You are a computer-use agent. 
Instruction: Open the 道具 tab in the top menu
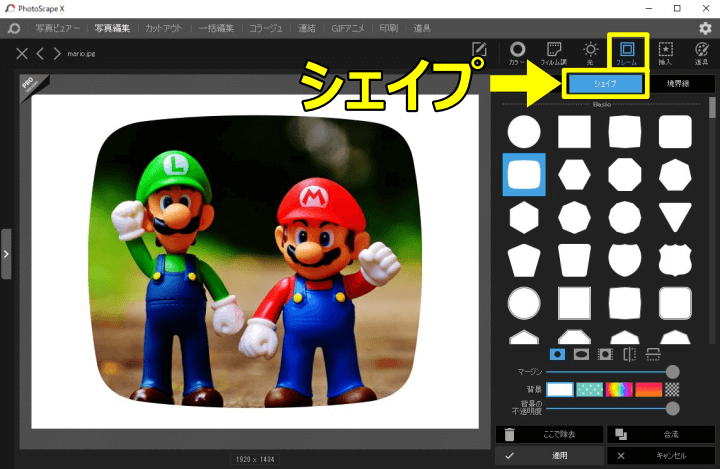pyautogui.click(x=422, y=28)
